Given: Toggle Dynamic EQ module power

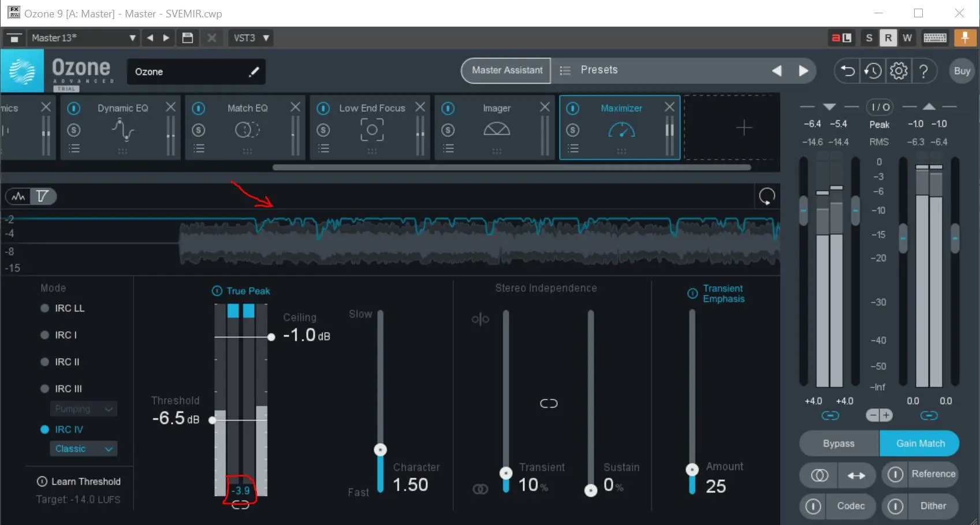Looking at the screenshot, I should (74, 109).
